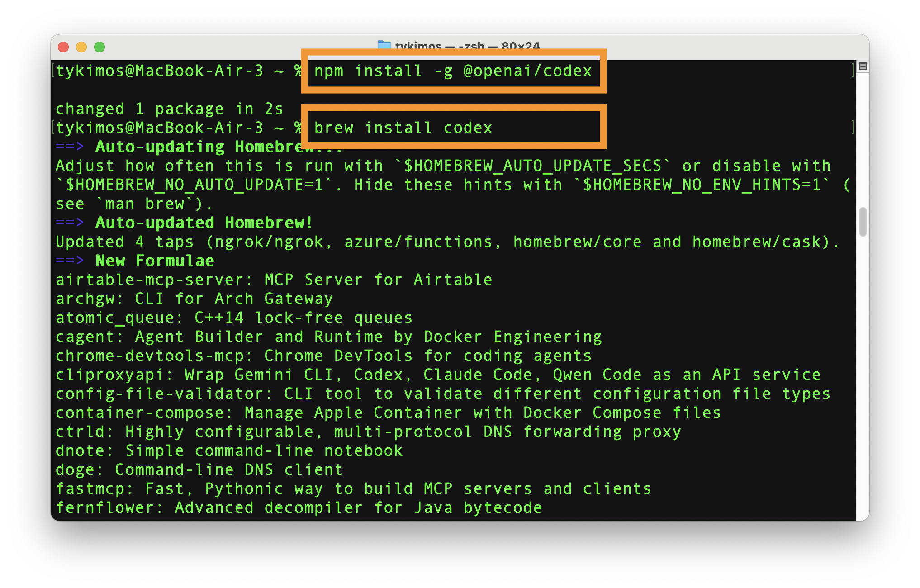Click the terminal vertical scrollbar thumb
920x588 pixels.
(863, 222)
